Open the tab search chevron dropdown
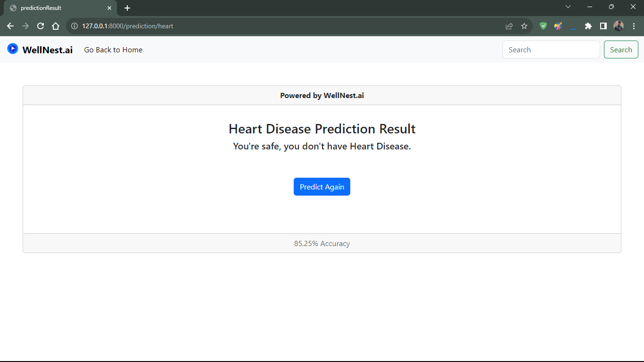Image resolution: width=644 pixels, height=362 pixels. pos(568,7)
